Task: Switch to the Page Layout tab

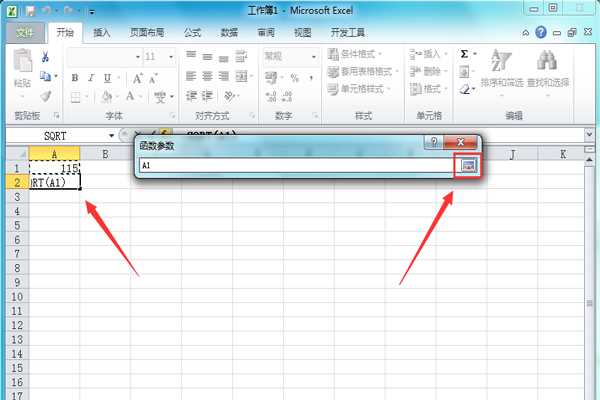Action: (147, 33)
